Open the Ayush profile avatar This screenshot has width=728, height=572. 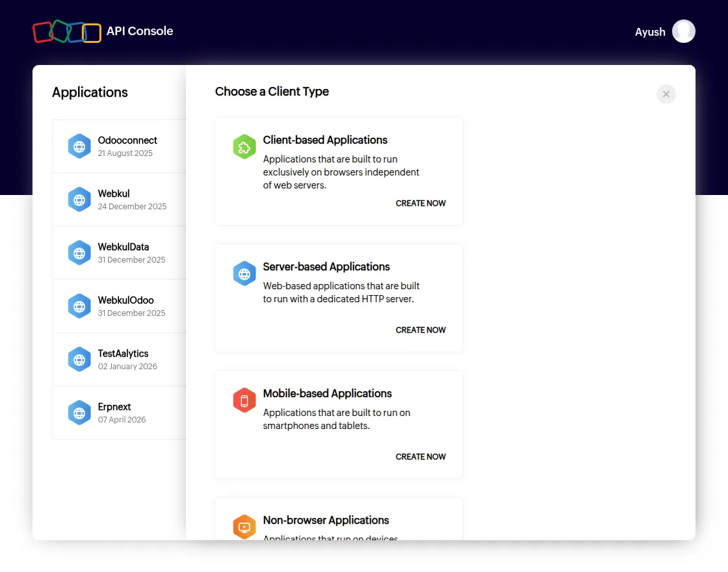click(x=683, y=31)
